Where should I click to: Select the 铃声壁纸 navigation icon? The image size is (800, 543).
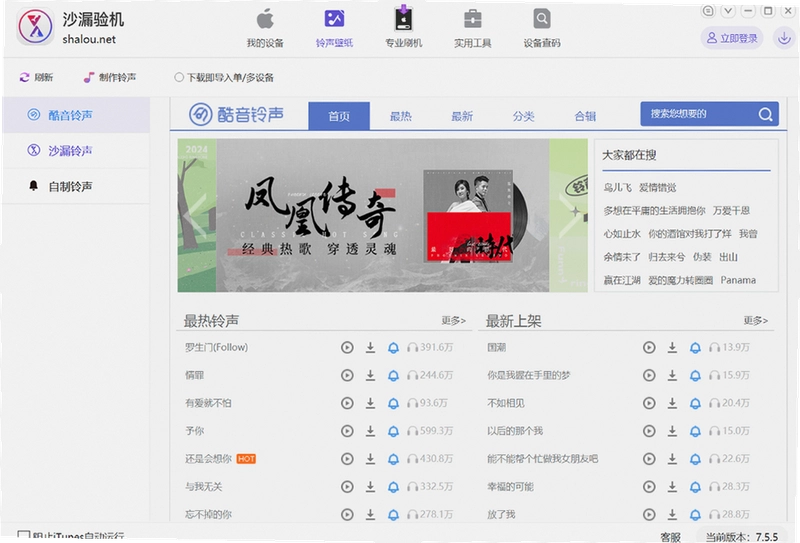[x=334, y=30]
